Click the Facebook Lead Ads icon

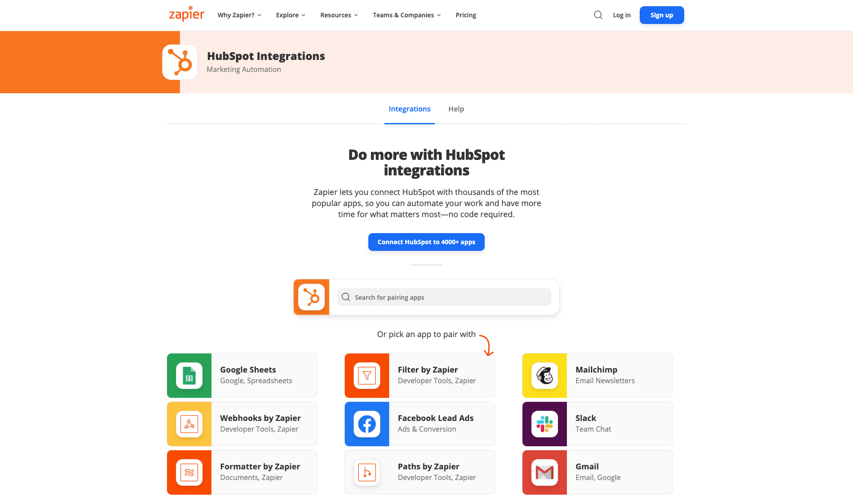coord(367,424)
